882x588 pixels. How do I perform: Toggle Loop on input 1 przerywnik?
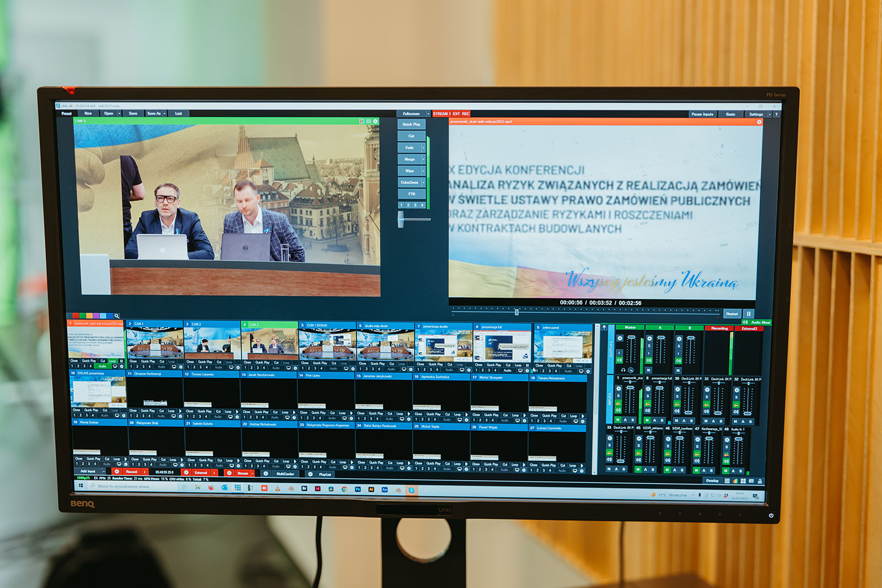point(113,361)
